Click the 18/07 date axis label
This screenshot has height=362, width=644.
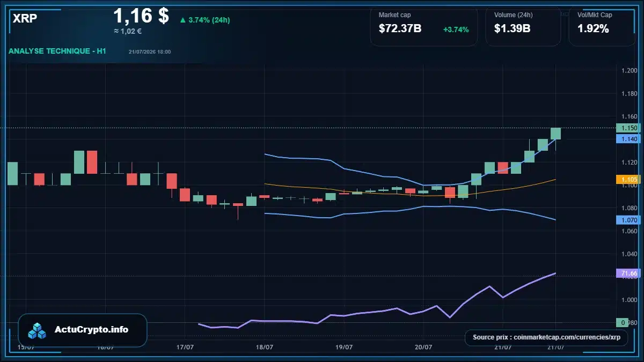264,347
